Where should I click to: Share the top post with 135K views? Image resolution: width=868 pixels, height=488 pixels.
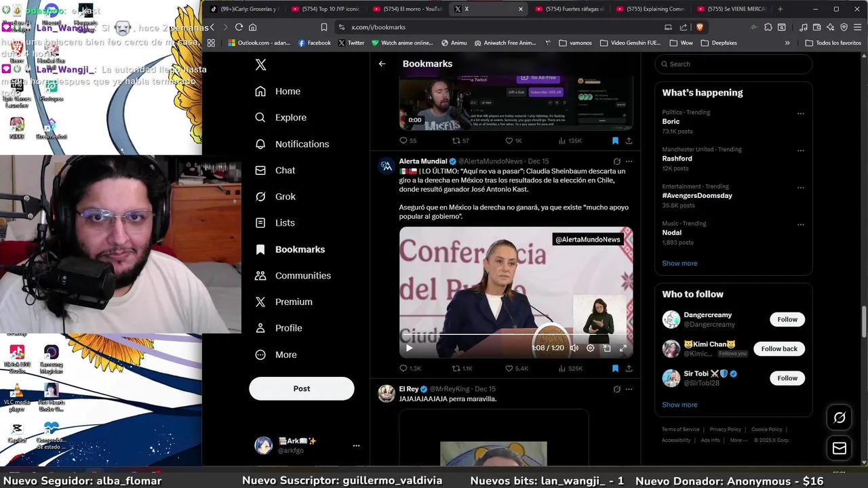629,140
